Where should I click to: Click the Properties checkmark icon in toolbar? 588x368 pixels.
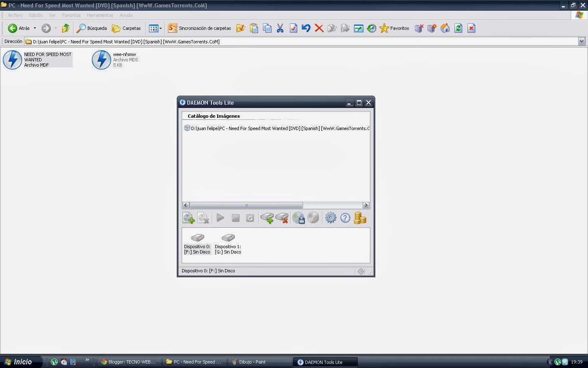tap(293, 28)
